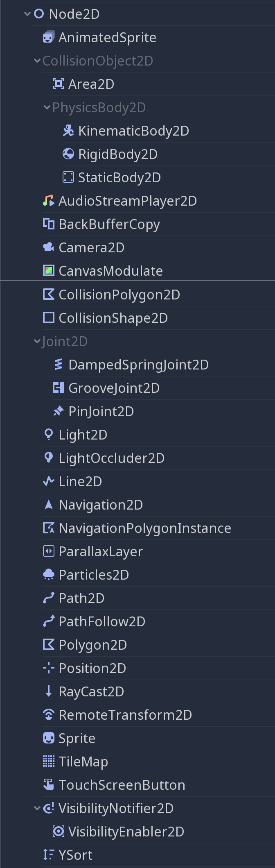This screenshot has height=868, width=275.
Task: Collapse the Node2D tree root
Action: [27, 14]
